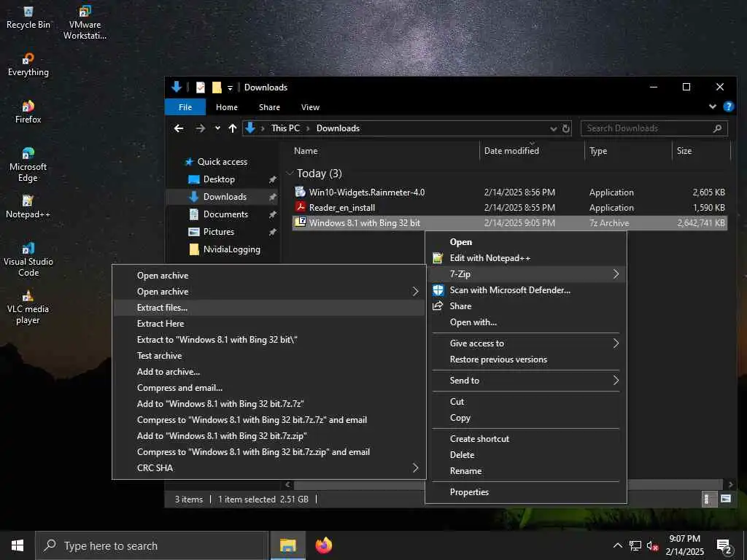
Task: Select Extract to "Windows 8.1 with Bing 32 bit\"
Action: [269, 340]
